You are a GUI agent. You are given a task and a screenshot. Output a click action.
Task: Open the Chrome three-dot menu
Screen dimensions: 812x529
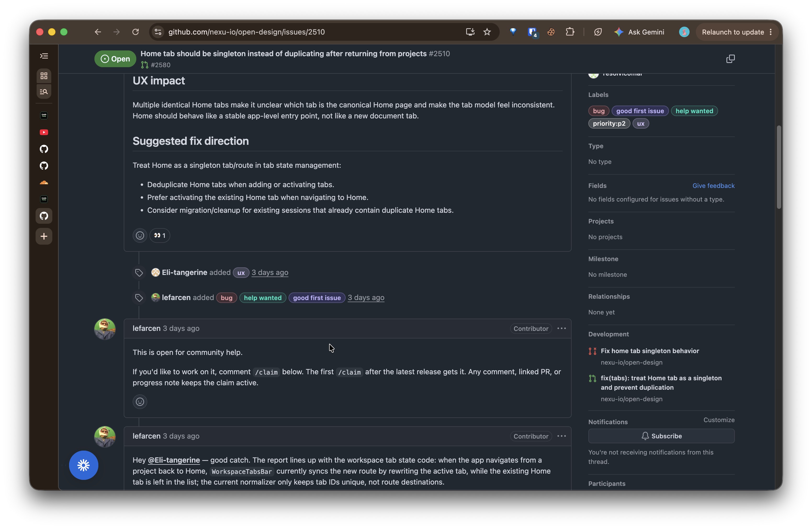pyautogui.click(x=771, y=32)
